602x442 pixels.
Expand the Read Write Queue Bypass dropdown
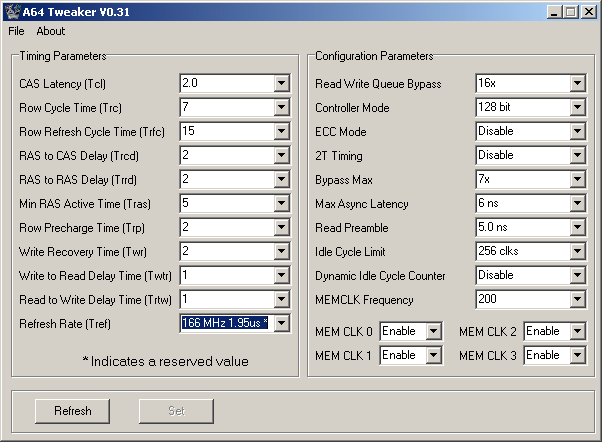pos(577,84)
